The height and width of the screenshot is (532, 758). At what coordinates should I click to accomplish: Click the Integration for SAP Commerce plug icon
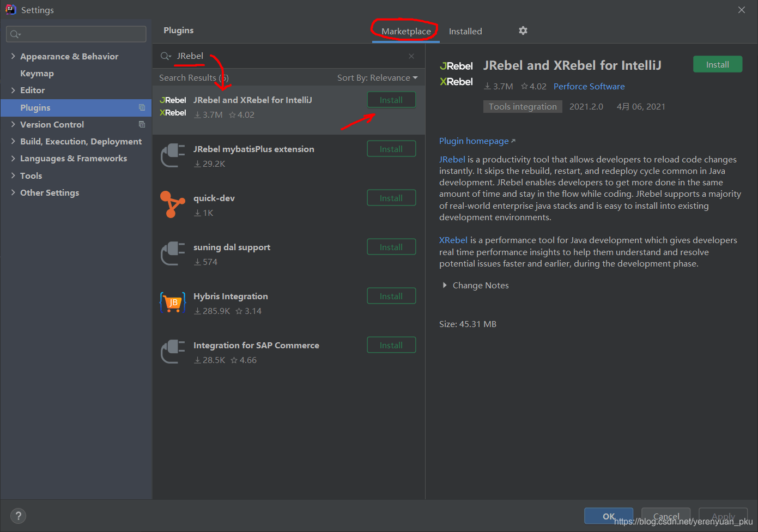[173, 352]
